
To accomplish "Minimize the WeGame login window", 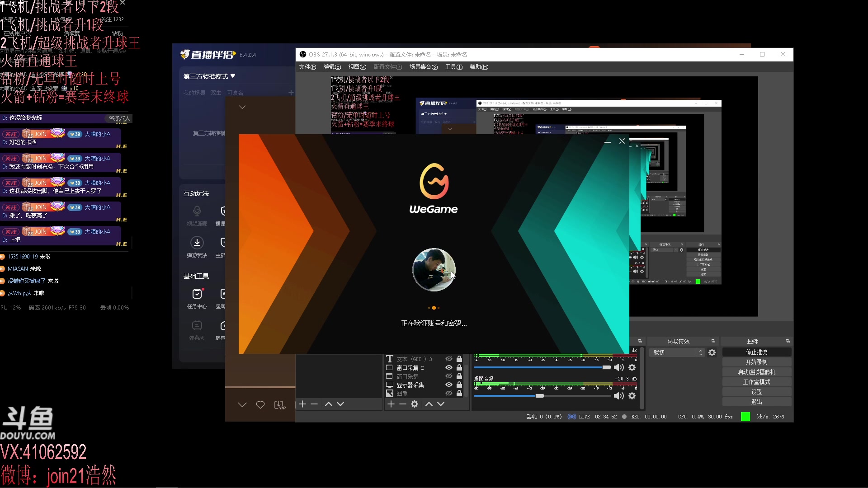I will tap(608, 141).
